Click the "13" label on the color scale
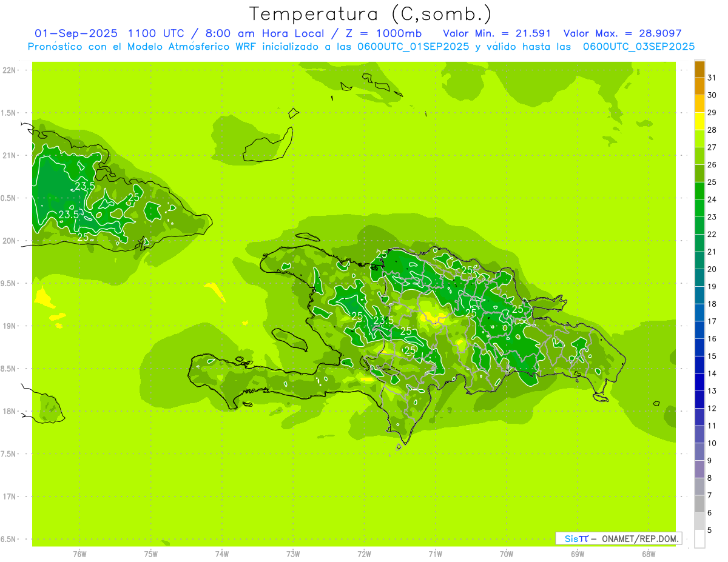Image resolution: width=728 pixels, height=562 pixels. [712, 390]
